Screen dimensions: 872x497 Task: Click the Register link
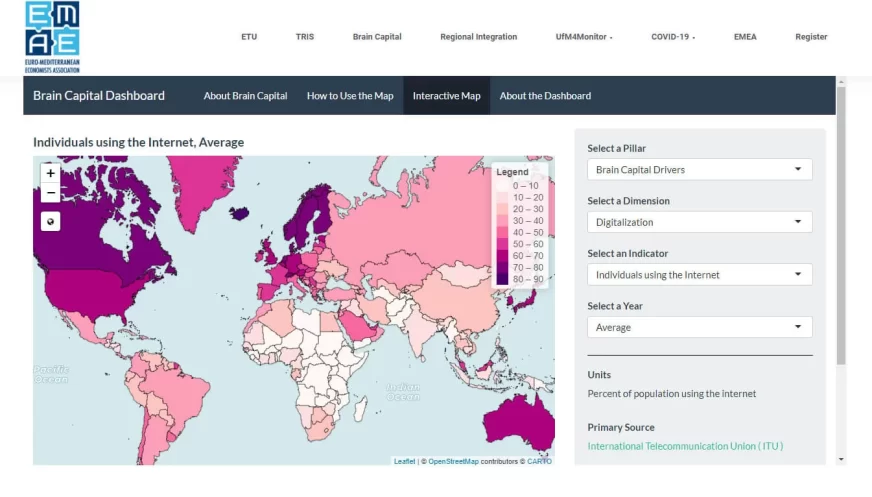(811, 37)
